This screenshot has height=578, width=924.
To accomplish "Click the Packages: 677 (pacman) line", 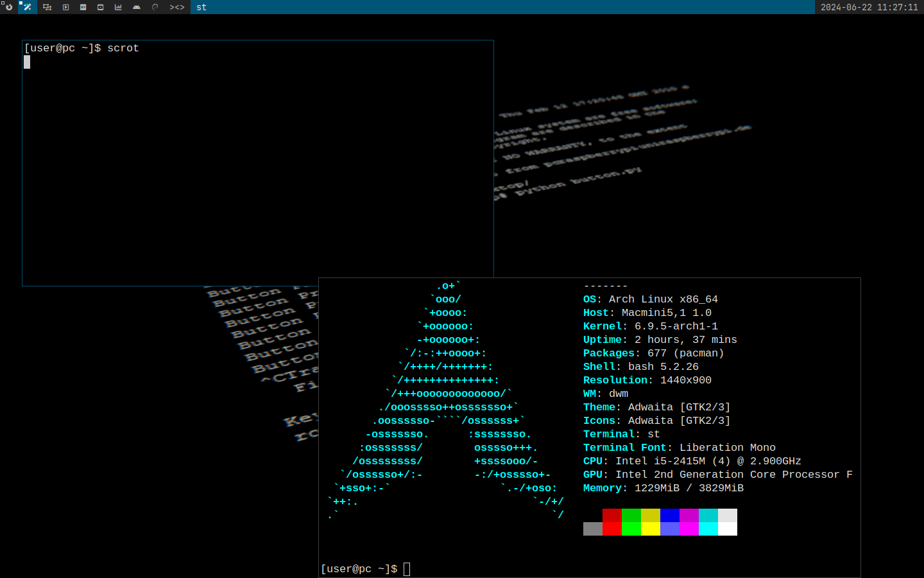I will pyautogui.click(x=654, y=353).
